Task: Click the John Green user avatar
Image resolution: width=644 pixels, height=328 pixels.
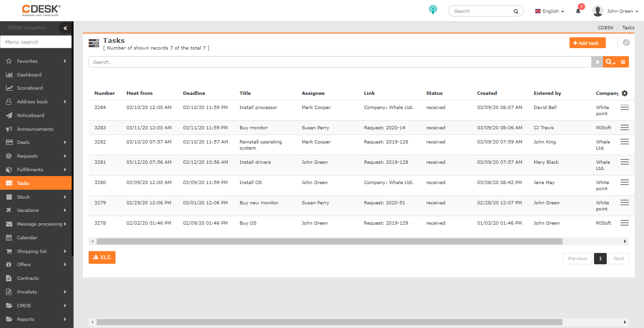Action: [598, 11]
